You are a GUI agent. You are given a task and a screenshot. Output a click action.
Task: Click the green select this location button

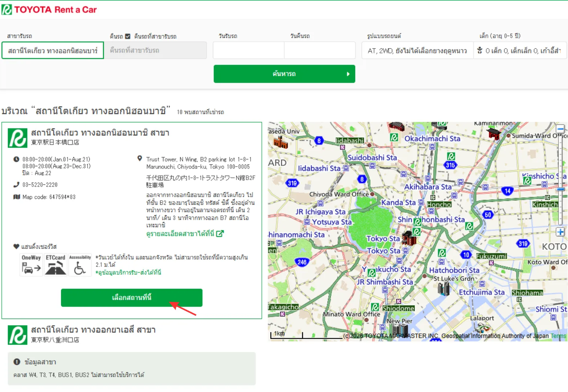tap(131, 298)
